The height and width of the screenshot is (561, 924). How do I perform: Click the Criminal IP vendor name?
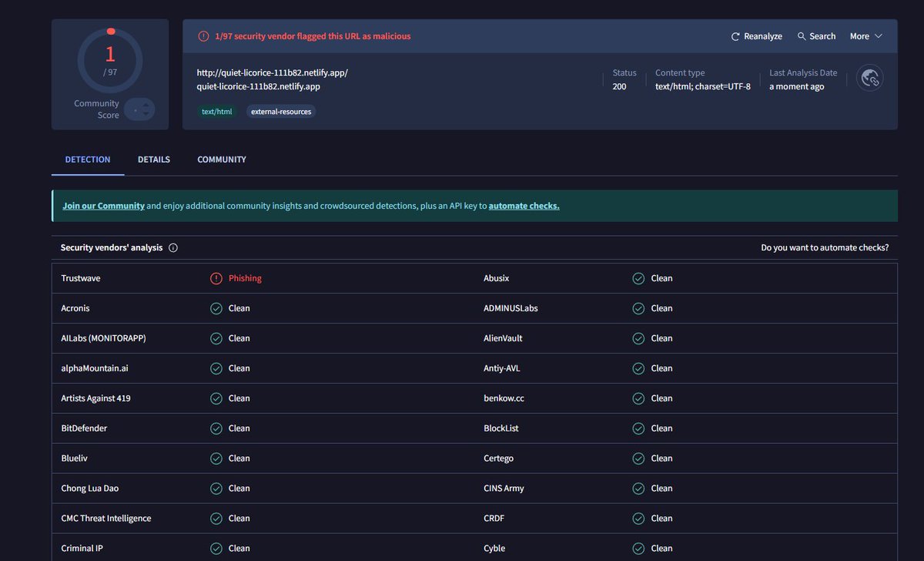pyautogui.click(x=80, y=549)
